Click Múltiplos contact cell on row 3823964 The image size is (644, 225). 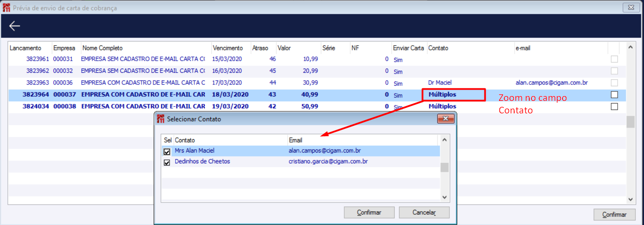click(442, 94)
